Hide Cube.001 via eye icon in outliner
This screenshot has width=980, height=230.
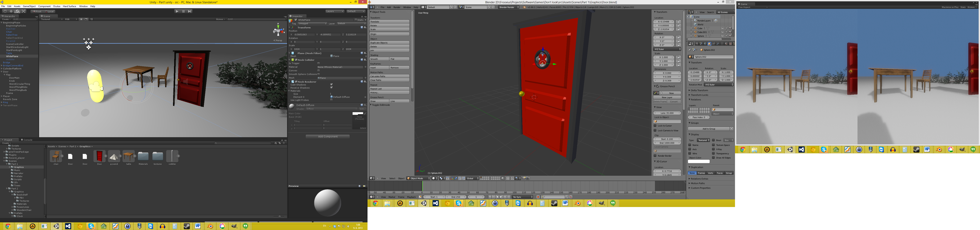coord(722,32)
